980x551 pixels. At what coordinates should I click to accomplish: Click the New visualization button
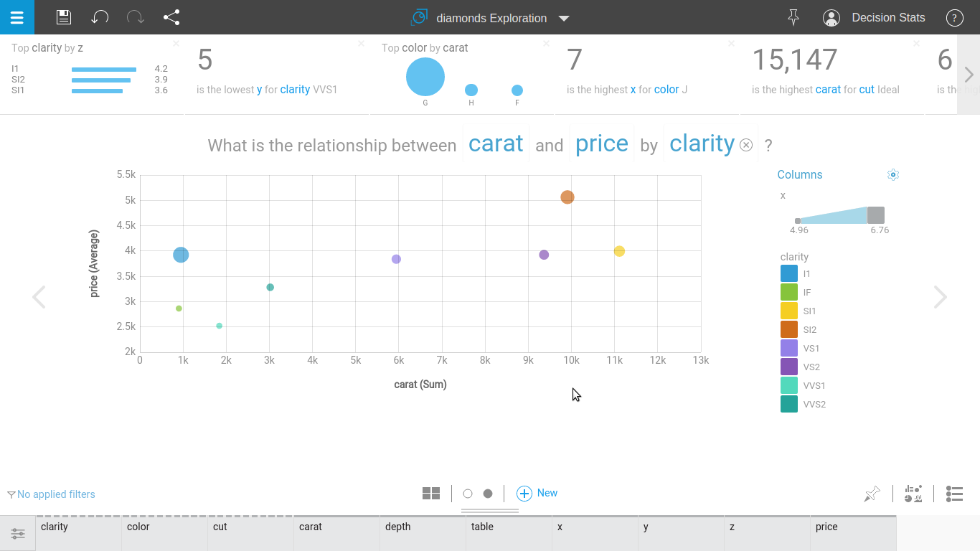[537, 493]
